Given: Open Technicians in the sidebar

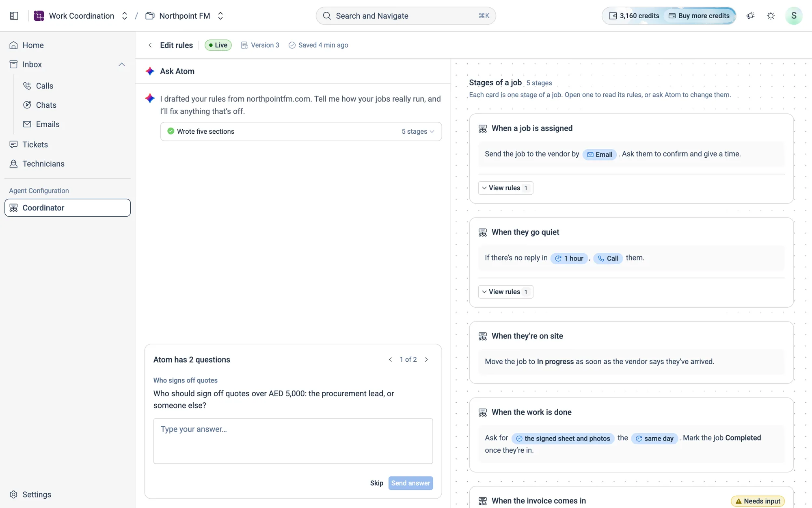Looking at the screenshot, I should coord(67,164).
